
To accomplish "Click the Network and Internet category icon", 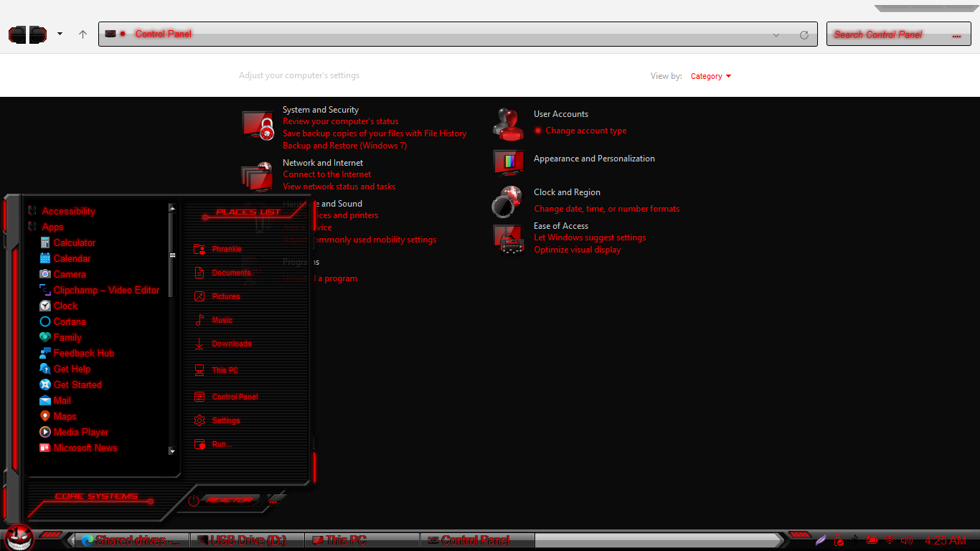I will (258, 176).
